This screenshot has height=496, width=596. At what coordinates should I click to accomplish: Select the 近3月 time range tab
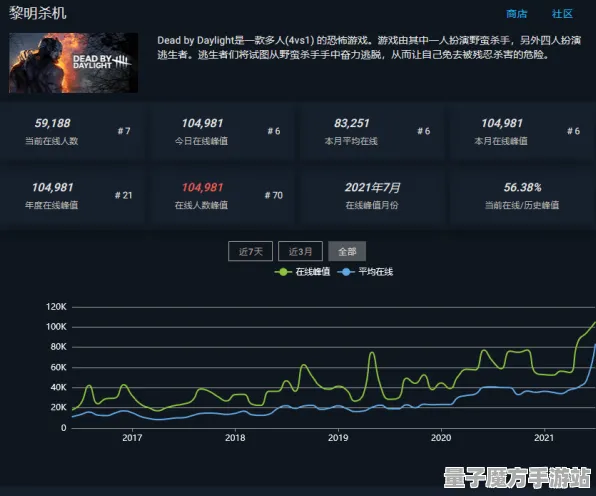point(300,251)
